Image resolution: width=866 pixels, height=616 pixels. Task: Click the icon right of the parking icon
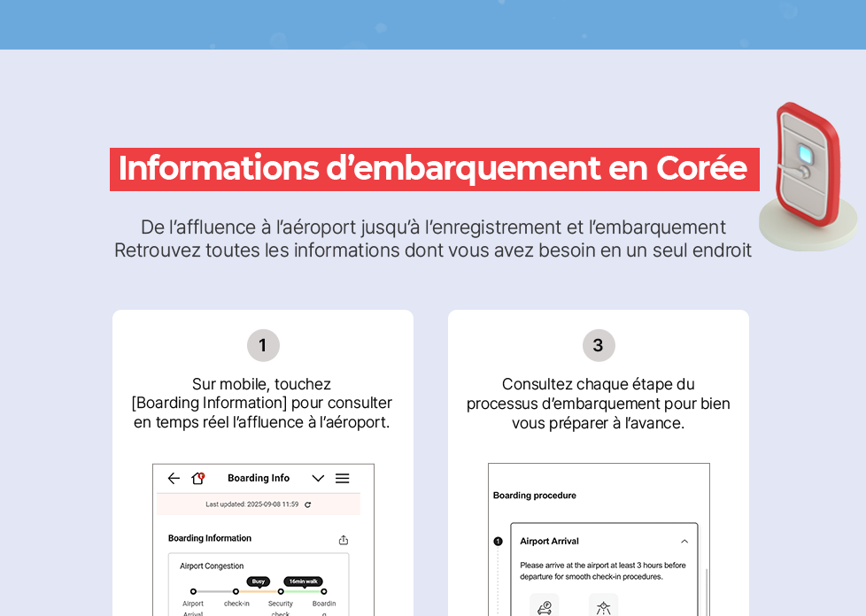tap(603, 607)
